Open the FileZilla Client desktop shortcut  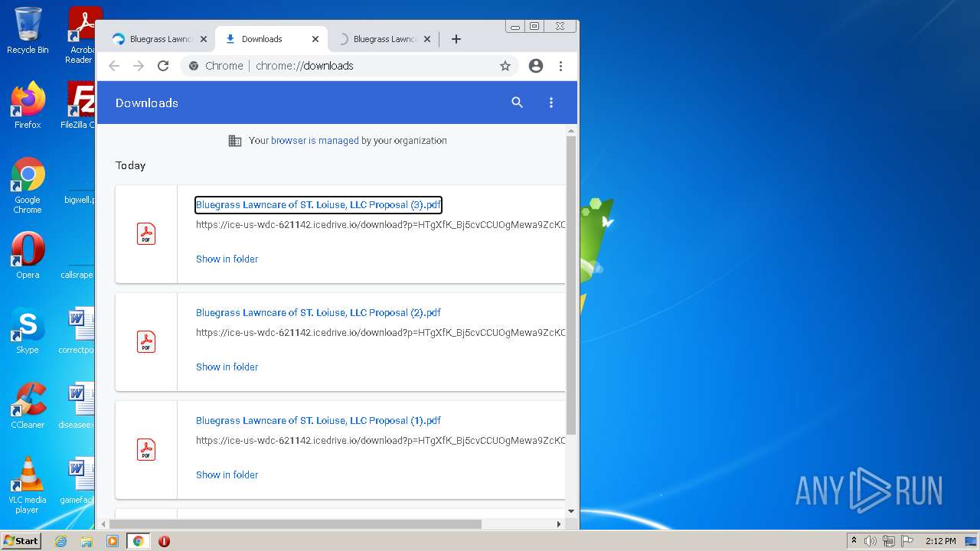point(79,106)
